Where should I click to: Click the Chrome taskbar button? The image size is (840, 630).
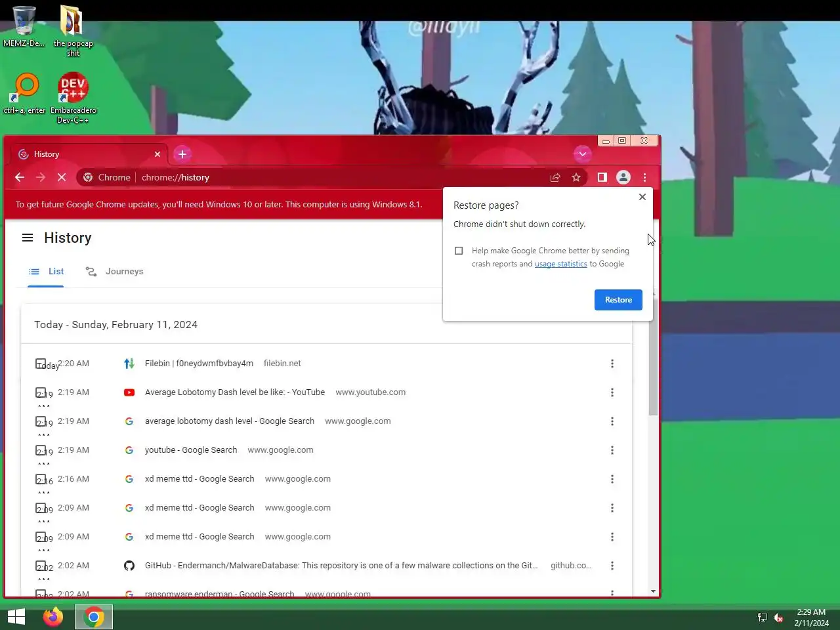pos(94,617)
